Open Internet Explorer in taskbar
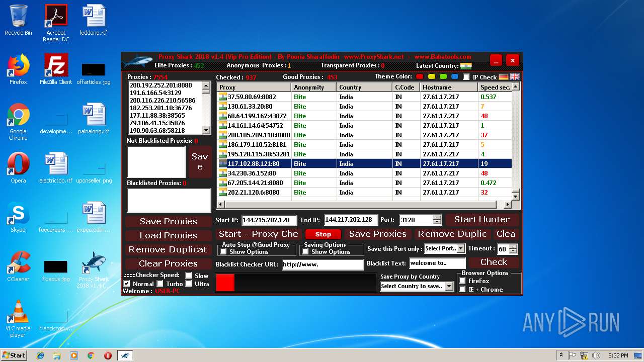Viewport: 644px width, 362px height. (x=40, y=355)
